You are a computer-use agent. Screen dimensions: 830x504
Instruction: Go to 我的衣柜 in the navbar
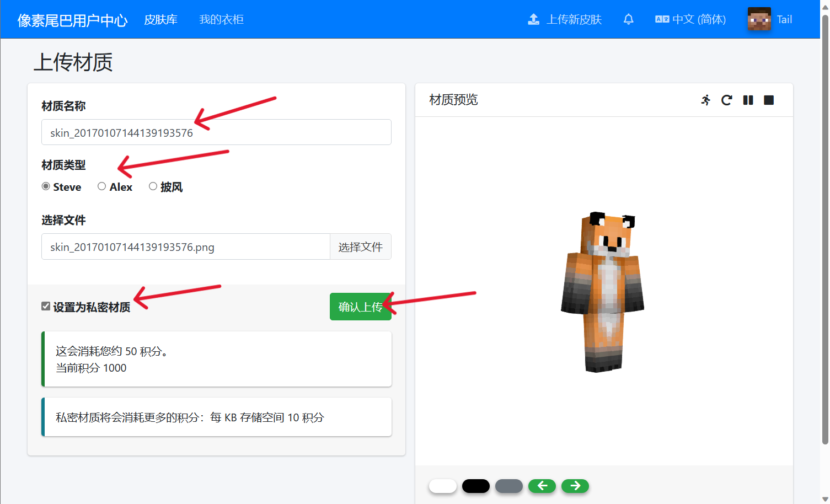pyautogui.click(x=221, y=19)
